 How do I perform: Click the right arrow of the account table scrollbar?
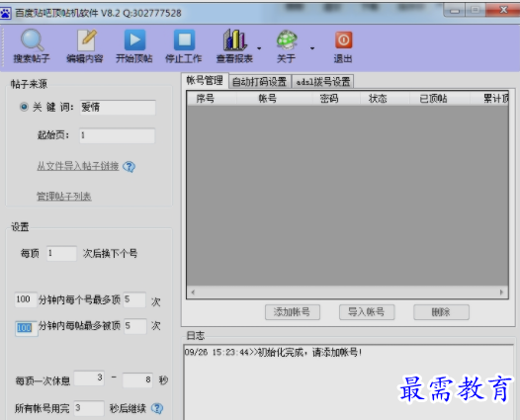pyautogui.click(x=501, y=293)
